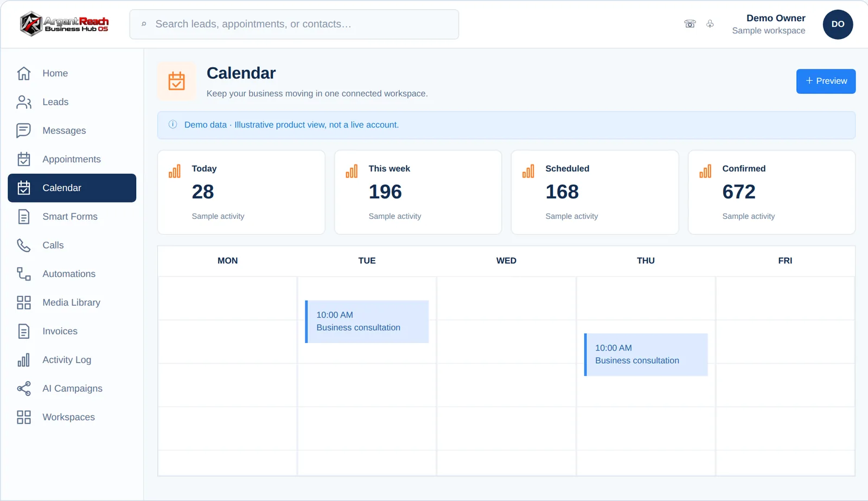
Task: Click the Confirmed 672 stat card
Action: click(772, 192)
